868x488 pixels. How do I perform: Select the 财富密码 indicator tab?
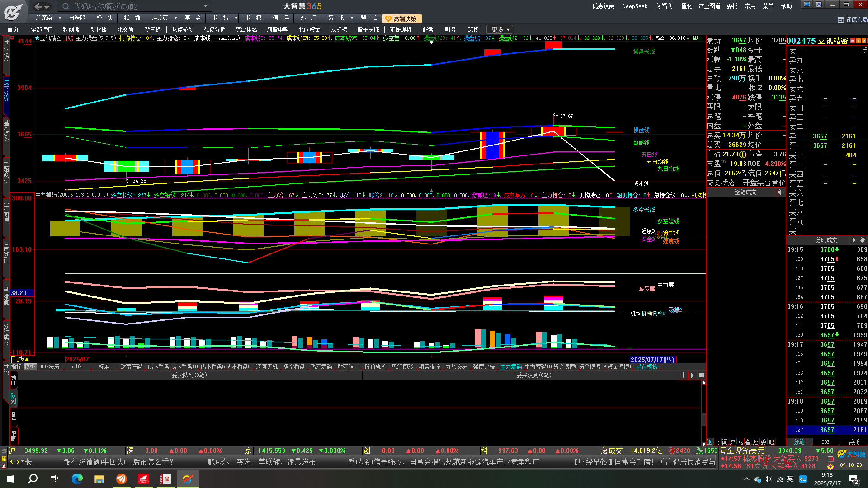point(131,367)
